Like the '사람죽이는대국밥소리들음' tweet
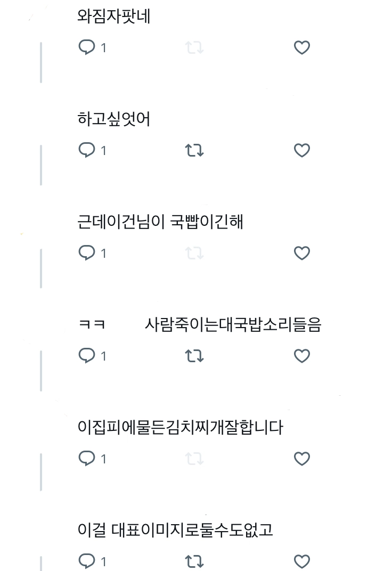Screen dimensions: 392x571 pyautogui.click(x=302, y=356)
